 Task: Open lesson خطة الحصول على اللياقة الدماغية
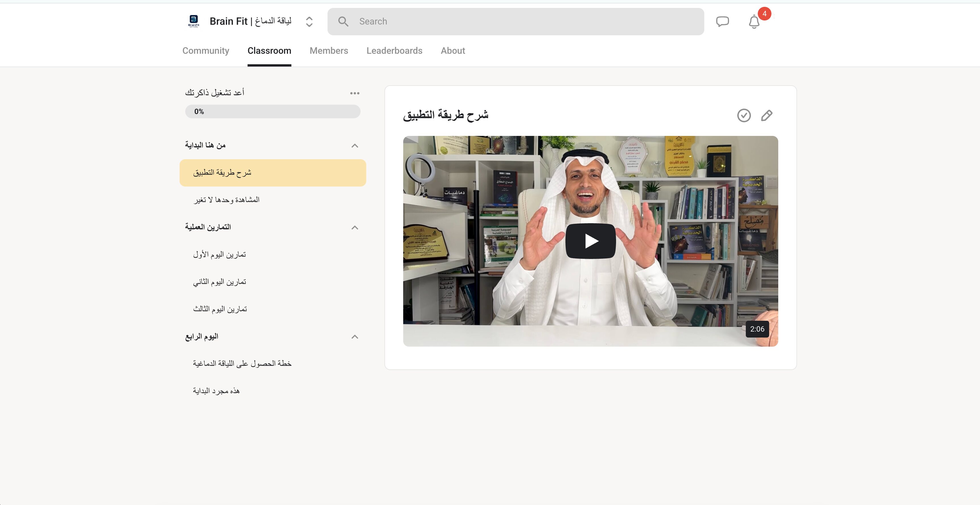click(273, 364)
